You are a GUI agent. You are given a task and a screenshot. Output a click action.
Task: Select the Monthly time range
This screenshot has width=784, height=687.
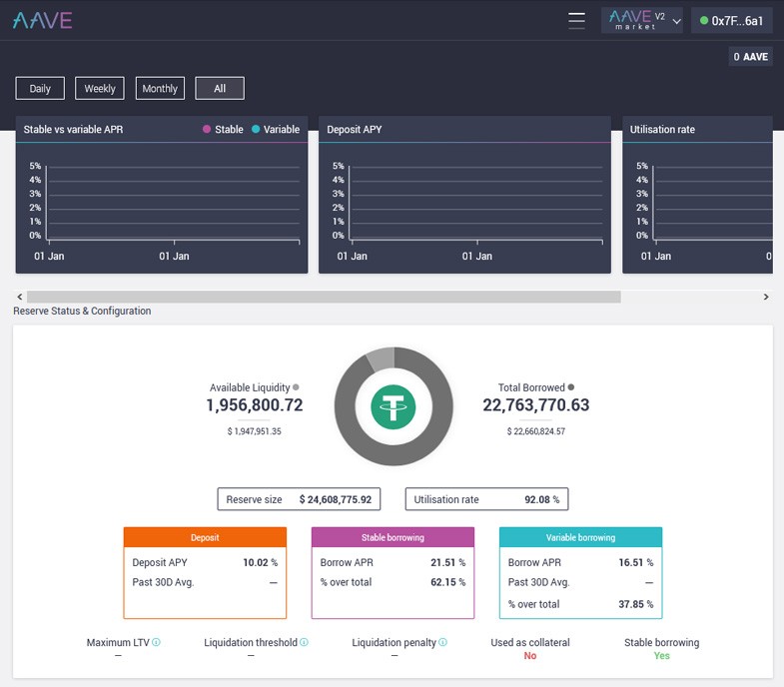click(160, 89)
